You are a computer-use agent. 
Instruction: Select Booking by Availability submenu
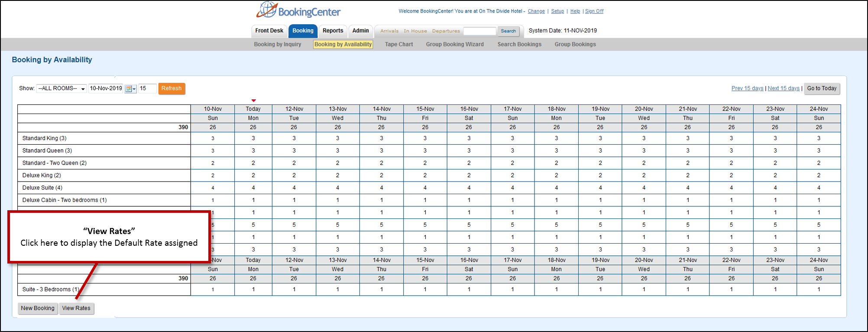click(x=343, y=44)
